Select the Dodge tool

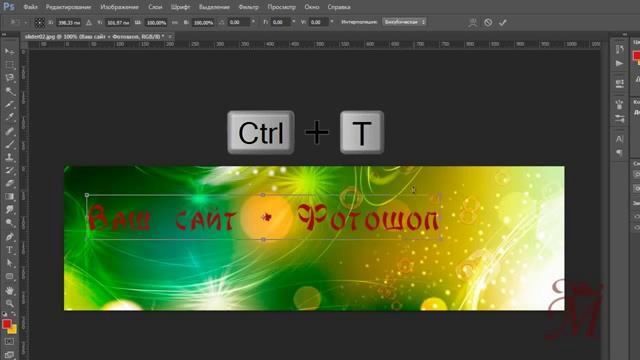click(10, 223)
